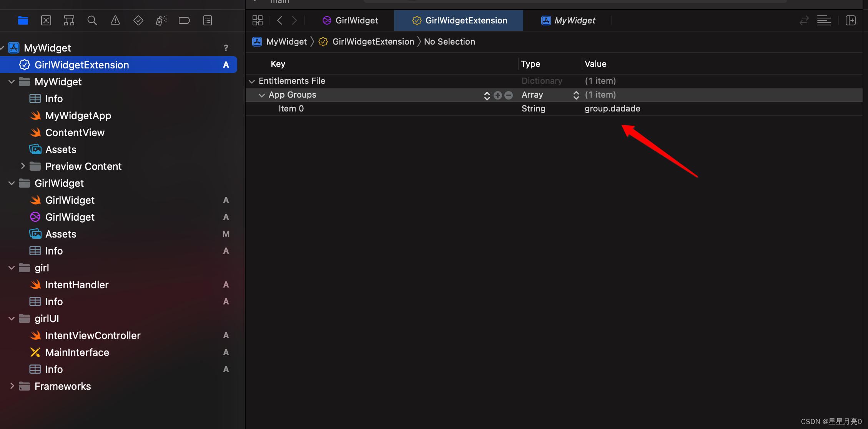Open the Issue navigator warning icon

(x=115, y=20)
